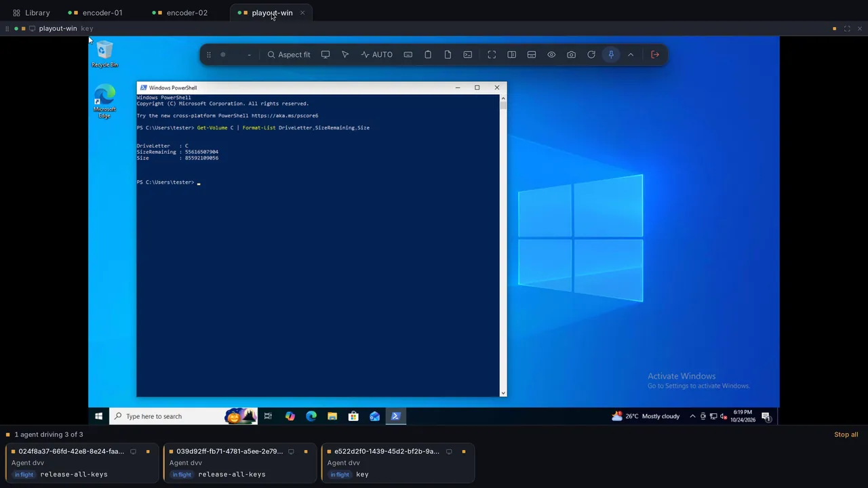Open the Library tab

point(31,13)
